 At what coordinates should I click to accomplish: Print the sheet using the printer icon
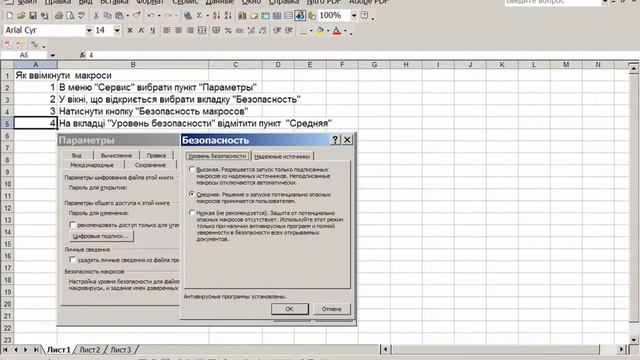(x=58, y=16)
